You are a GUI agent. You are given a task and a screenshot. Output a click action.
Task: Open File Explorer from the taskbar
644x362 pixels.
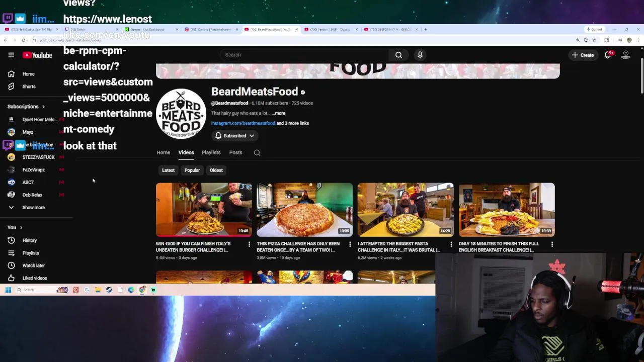click(x=98, y=290)
